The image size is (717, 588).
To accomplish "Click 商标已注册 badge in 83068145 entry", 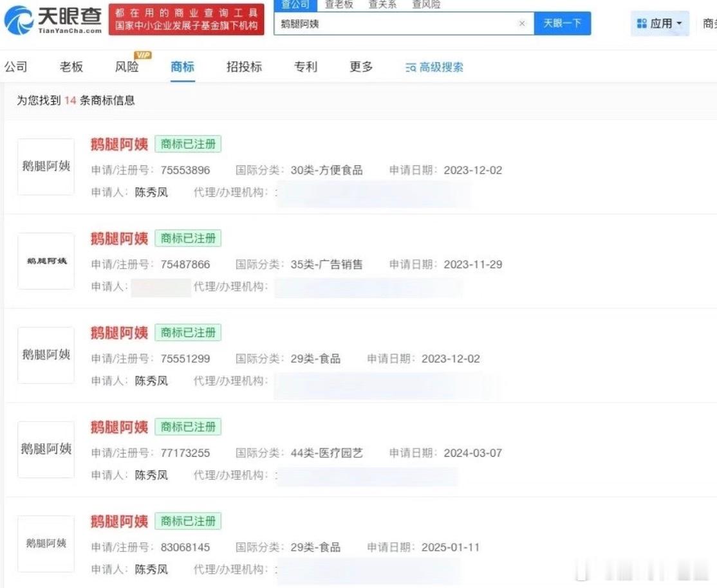I will click(x=188, y=521).
